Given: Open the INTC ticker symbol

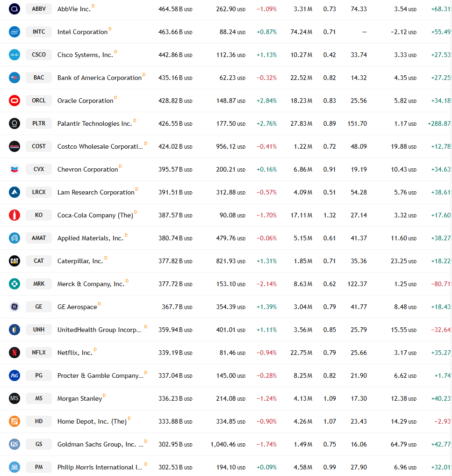Looking at the screenshot, I should 39,32.
